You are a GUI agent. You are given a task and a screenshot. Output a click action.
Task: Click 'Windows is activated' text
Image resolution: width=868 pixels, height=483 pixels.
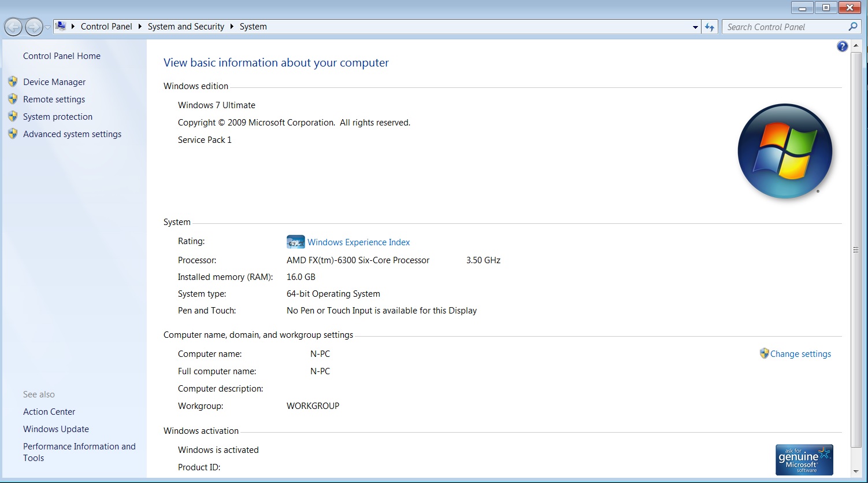coord(218,450)
